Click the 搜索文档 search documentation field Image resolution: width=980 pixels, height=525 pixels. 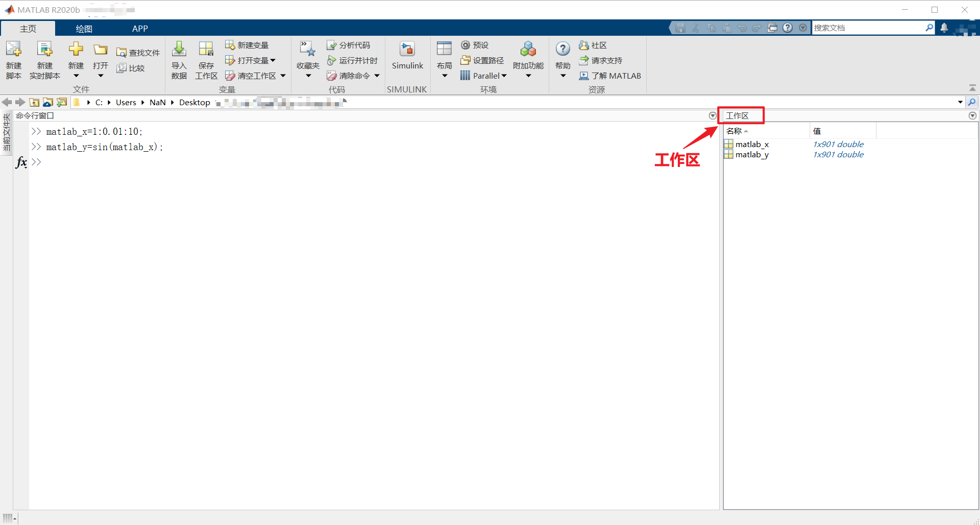[x=868, y=28]
